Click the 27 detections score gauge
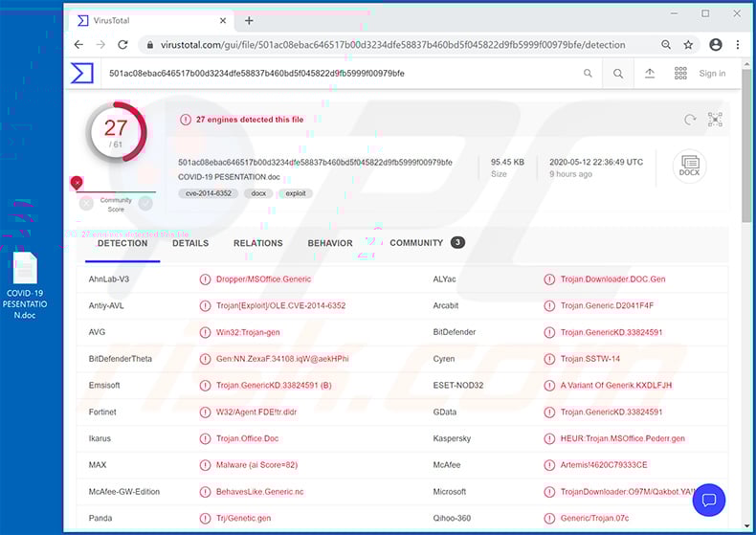Screen dimensions: 756x535 click(x=116, y=131)
